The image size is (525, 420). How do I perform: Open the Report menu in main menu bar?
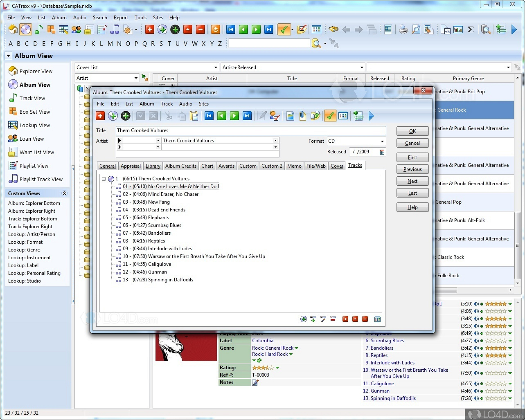(121, 18)
